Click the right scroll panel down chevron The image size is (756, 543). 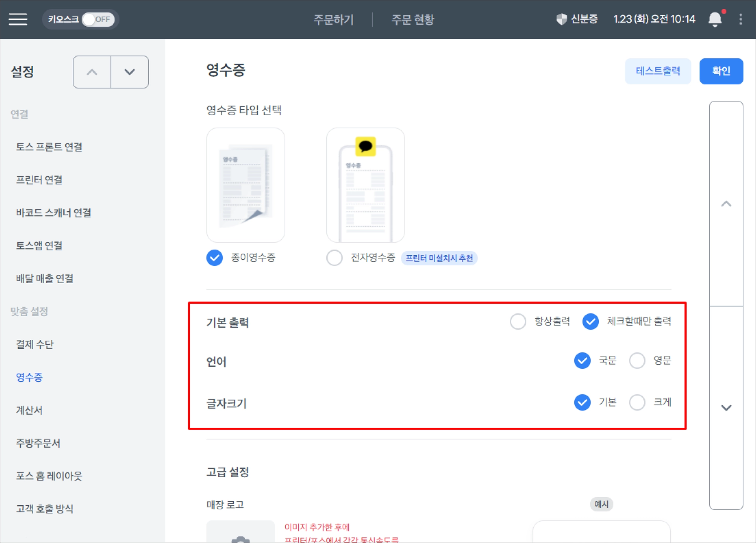click(x=726, y=408)
